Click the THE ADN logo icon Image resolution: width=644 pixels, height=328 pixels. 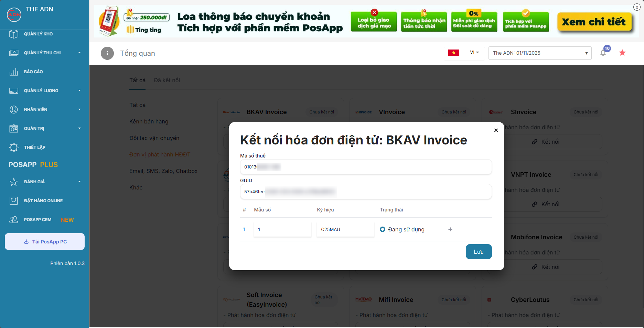click(14, 14)
